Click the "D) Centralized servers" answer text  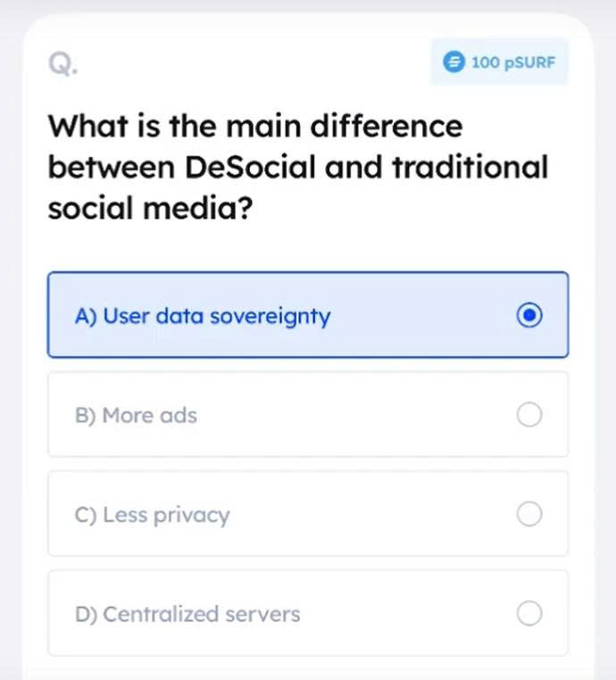(187, 614)
